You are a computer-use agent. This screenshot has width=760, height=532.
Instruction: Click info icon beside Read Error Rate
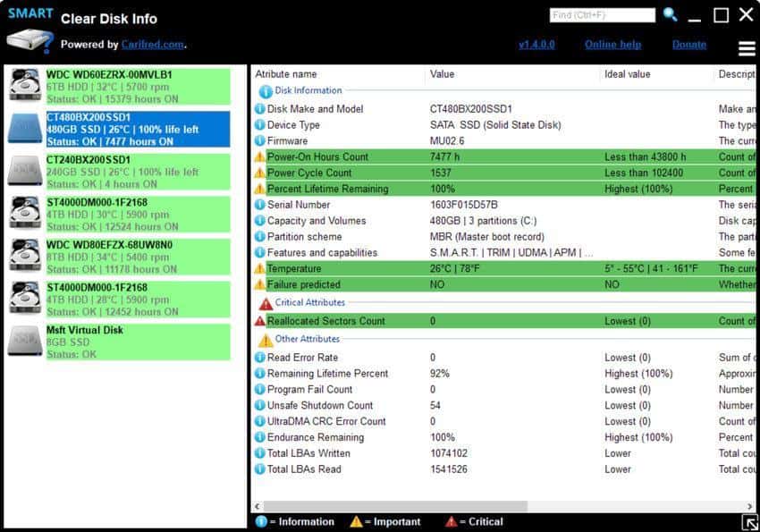tap(260, 358)
